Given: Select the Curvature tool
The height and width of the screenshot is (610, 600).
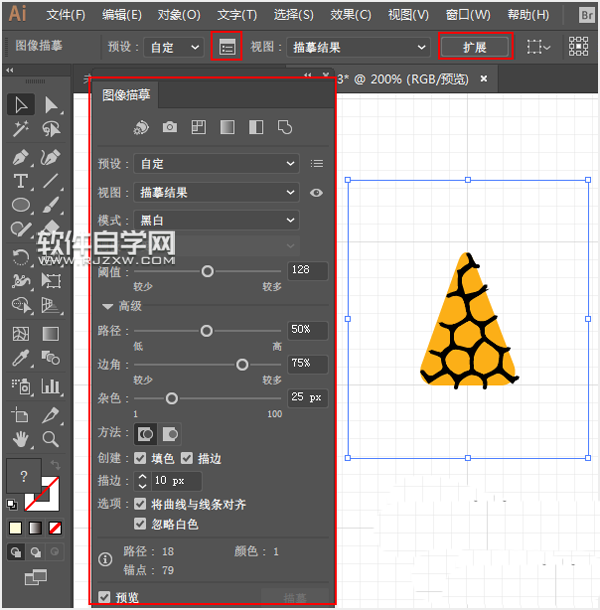Looking at the screenshot, I should [x=51, y=158].
